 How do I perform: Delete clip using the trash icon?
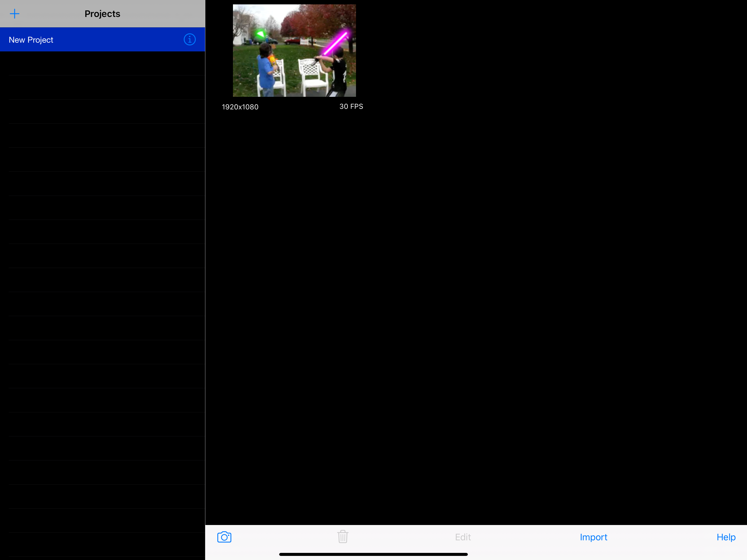coord(342,536)
